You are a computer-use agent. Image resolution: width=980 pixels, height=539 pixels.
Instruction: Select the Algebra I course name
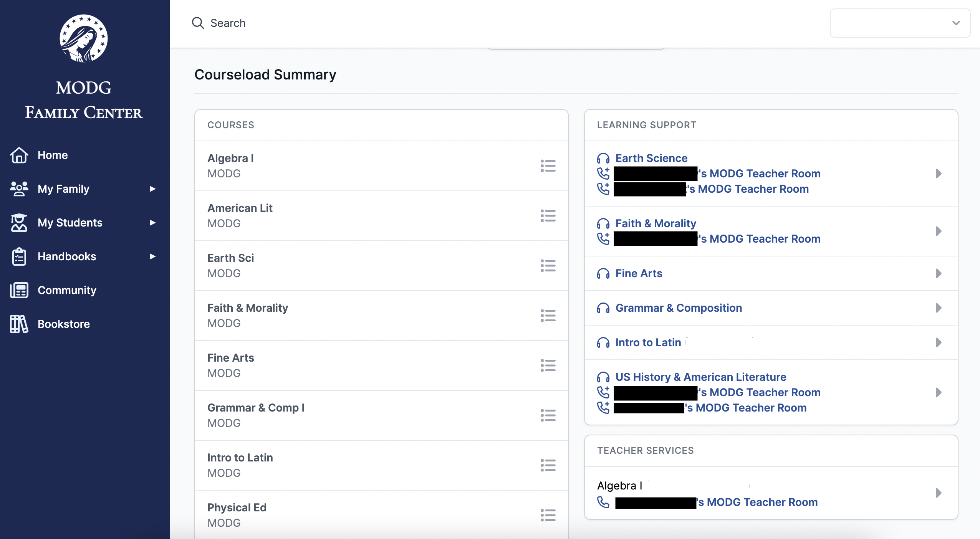pos(230,158)
